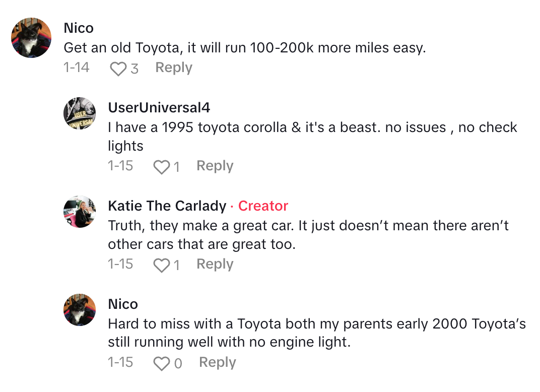Click the red Creator badge label
540x392 pixels.
[x=263, y=206]
